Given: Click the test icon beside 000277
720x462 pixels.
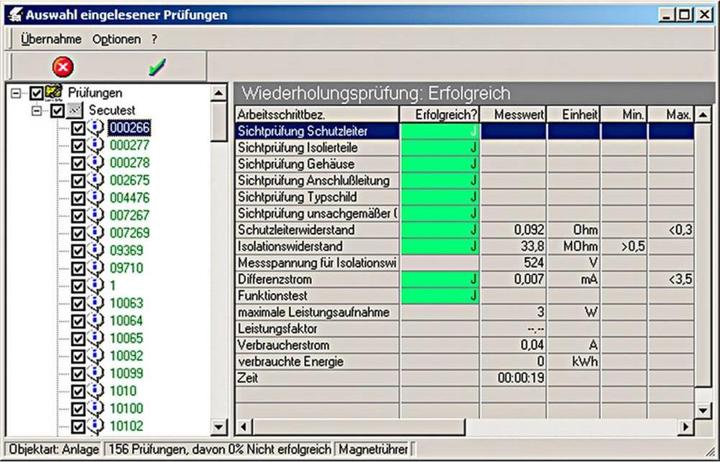Looking at the screenshot, I should click(96, 145).
